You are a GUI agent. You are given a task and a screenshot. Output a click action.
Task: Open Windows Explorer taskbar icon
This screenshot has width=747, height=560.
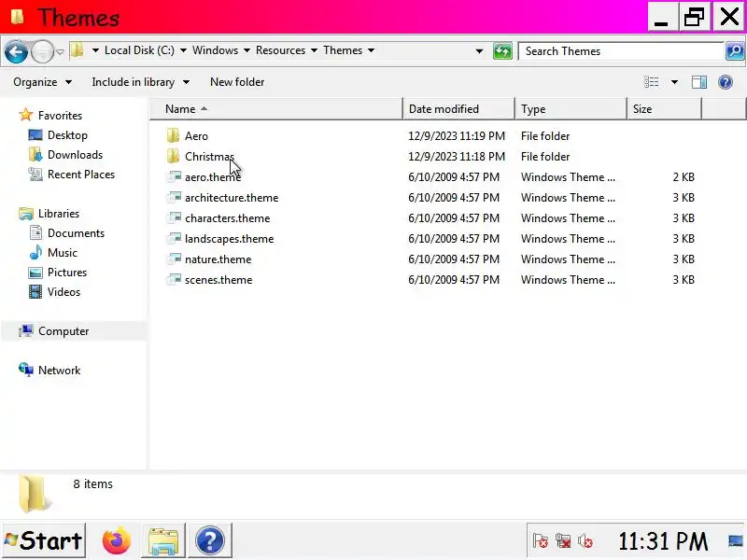pyautogui.click(x=162, y=541)
